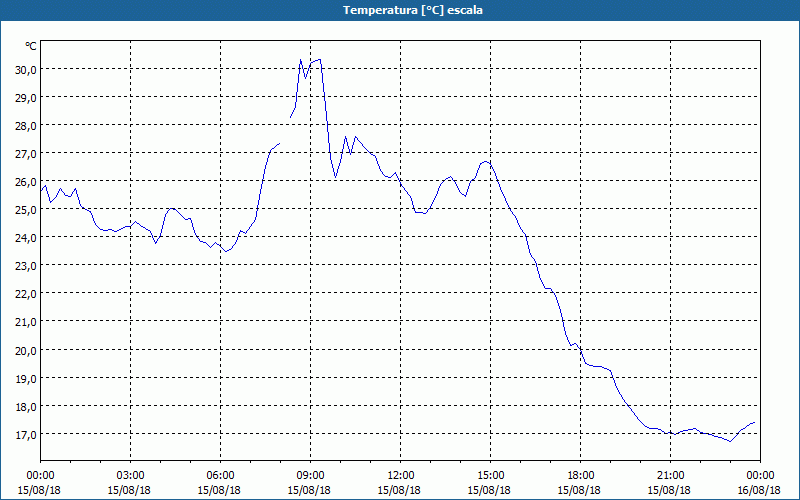Click the °C unit label on the axis
Viewport: 800px width, 500px height.
[x=31, y=46]
